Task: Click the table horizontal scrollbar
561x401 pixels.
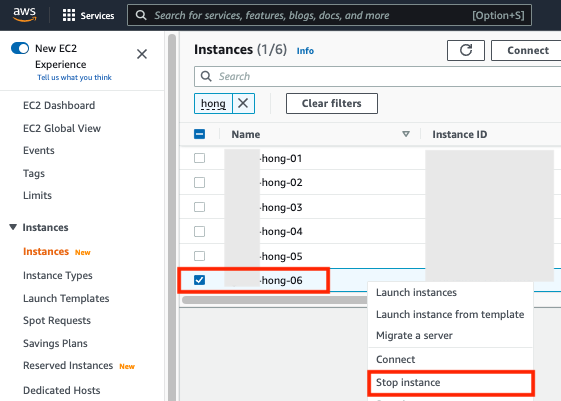Action: pos(275,300)
